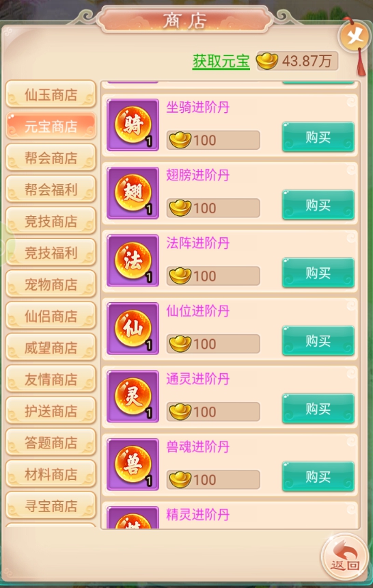Screen dimensions: 373x588
Task: Tap the 通灵进阶丹 item icon
Action: 133,397
